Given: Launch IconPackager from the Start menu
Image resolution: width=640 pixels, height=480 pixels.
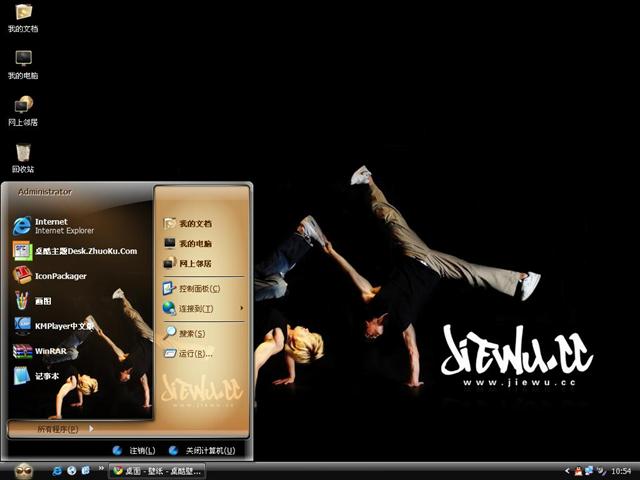Looking at the screenshot, I should [60, 276].
